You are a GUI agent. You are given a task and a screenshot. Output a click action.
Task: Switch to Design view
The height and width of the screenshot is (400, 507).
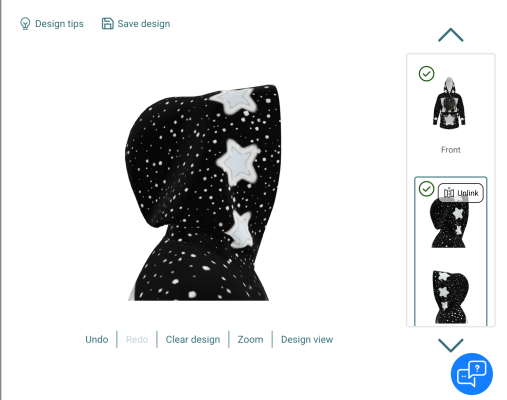(307, 339)
